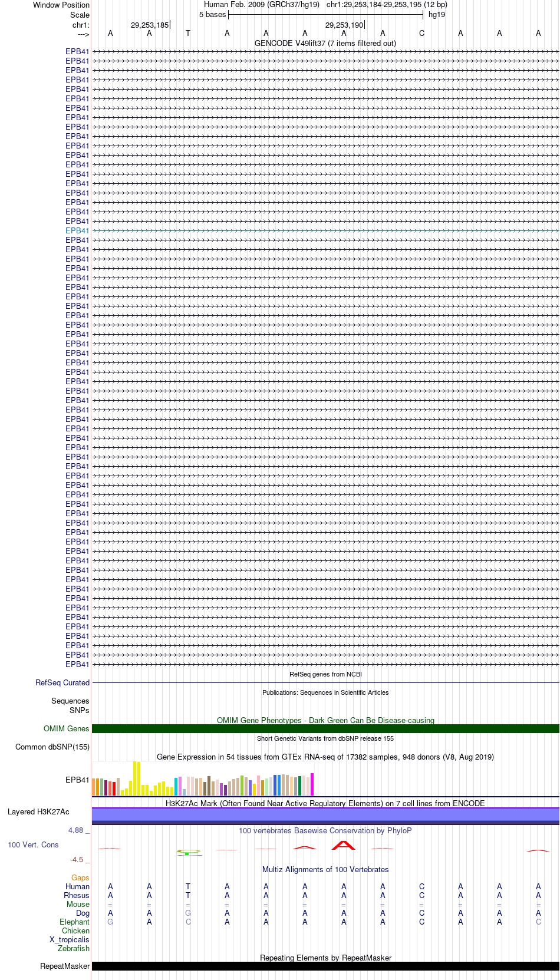560x980 pixels.
Task: Select the X_tropicalis species label
Action: point(70,939)
